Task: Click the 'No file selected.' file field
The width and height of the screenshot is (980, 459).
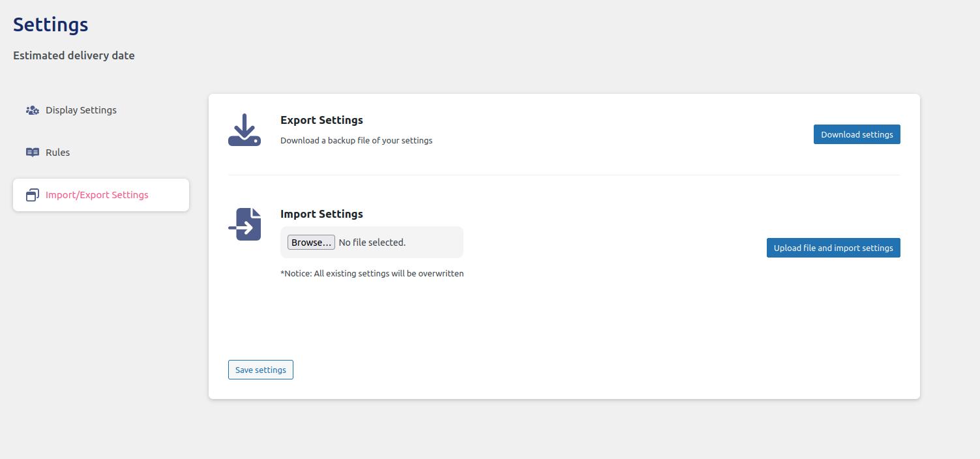Action: tap(372, 243)
